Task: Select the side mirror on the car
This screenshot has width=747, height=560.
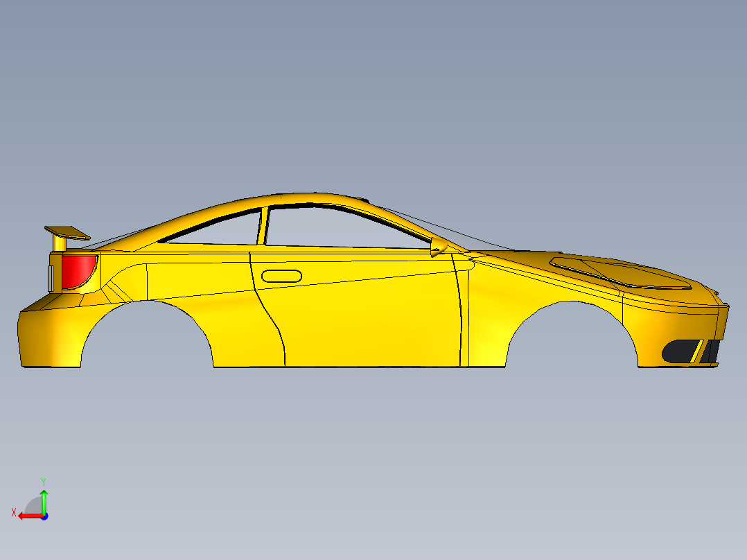Action: pyautogui.click(x=439, y=247)
